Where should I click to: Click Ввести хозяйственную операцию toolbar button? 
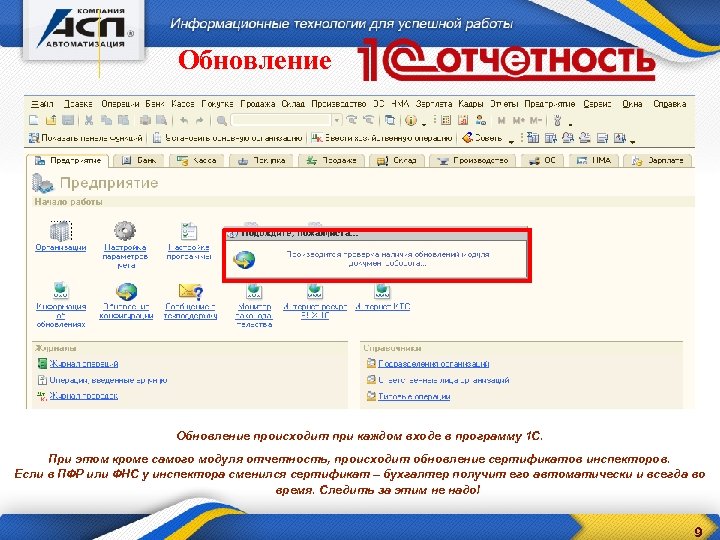(x=382, y=138)
